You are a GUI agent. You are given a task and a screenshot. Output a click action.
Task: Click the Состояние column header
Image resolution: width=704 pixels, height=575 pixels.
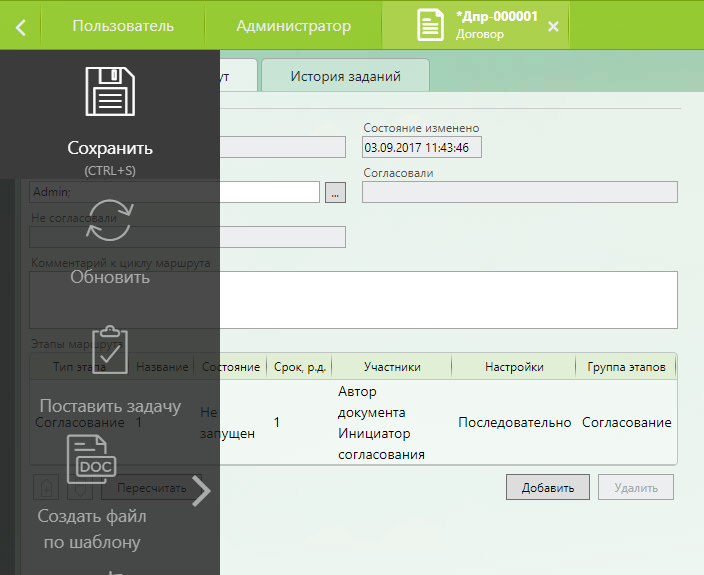pos(231,367)
